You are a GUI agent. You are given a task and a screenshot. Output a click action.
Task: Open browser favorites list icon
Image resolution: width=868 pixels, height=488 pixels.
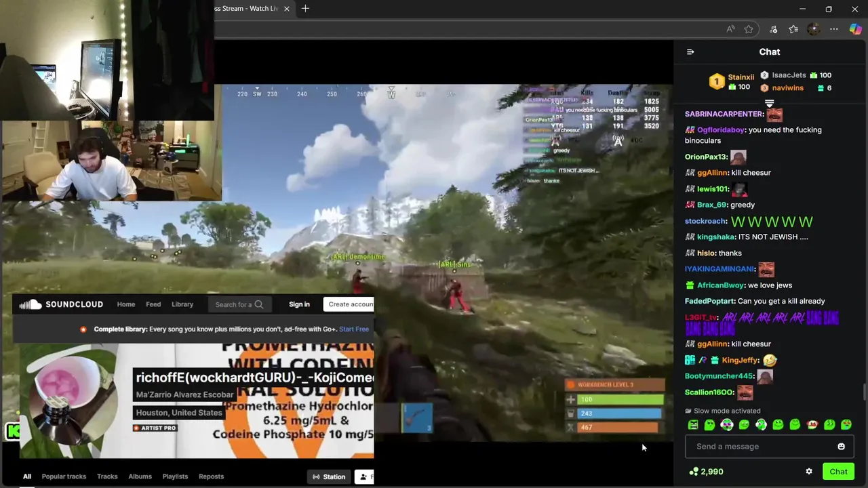click(x=793, y=29)
